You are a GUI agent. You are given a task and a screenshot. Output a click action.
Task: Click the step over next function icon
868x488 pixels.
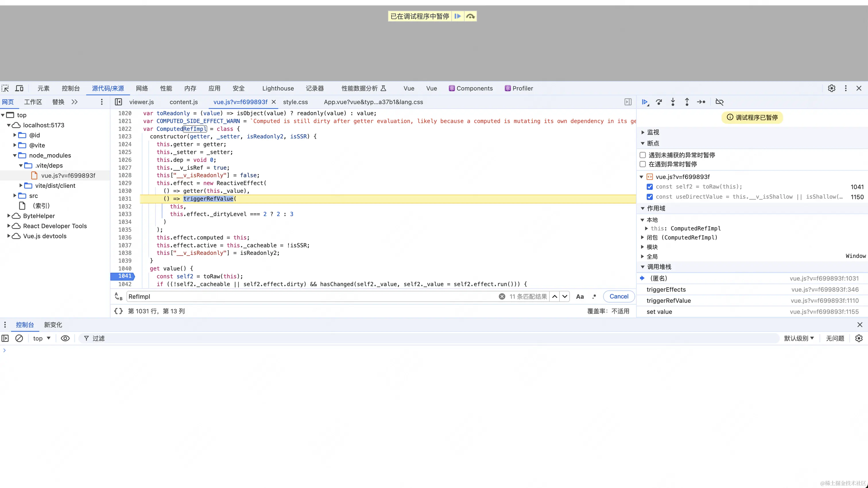pos(659,102)
